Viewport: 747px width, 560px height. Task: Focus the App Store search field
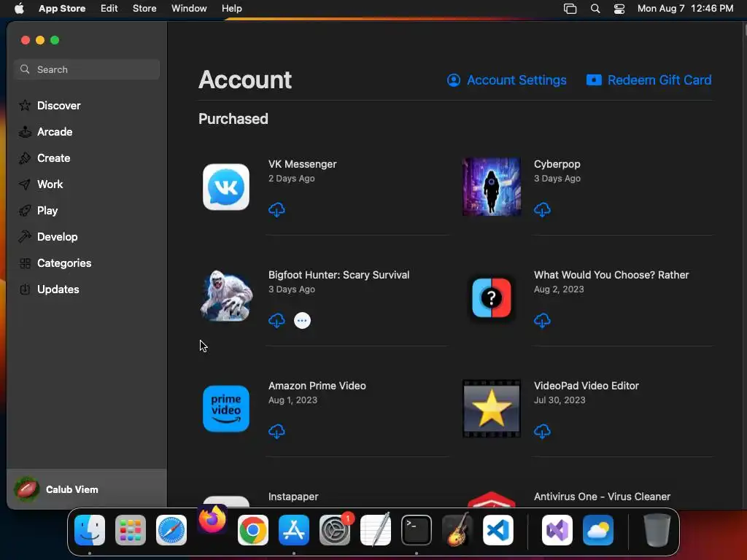coord(87,69)
